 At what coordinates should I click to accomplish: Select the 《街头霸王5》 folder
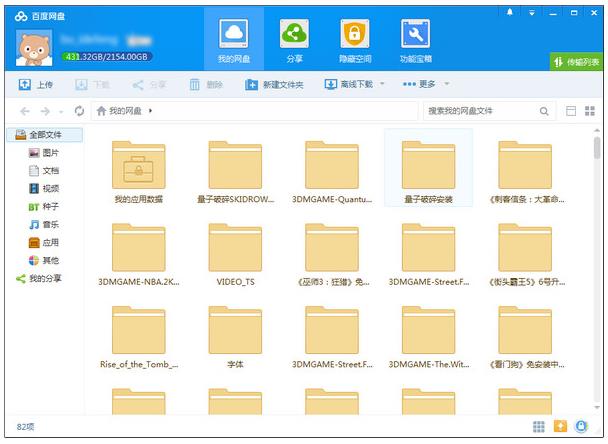tap(525, 255)
